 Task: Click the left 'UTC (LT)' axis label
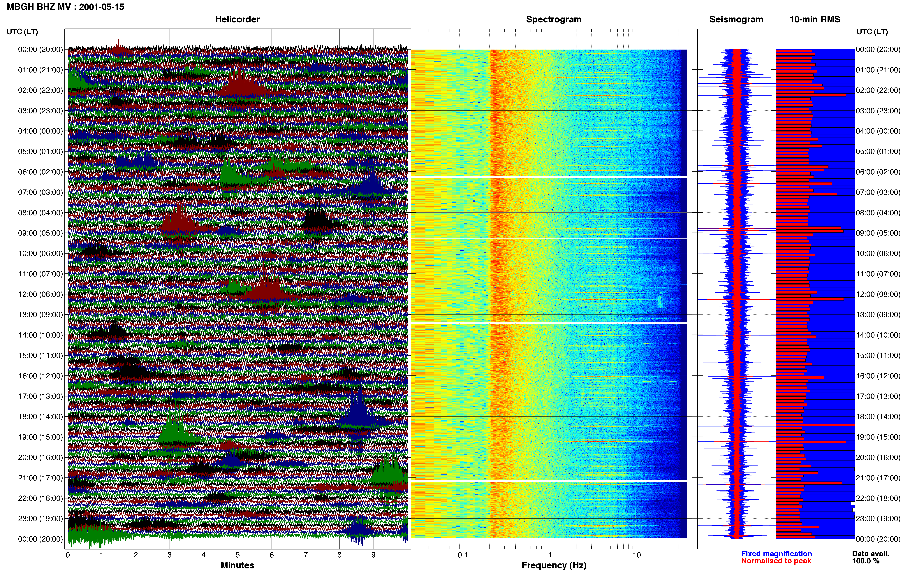coord(22,32)
